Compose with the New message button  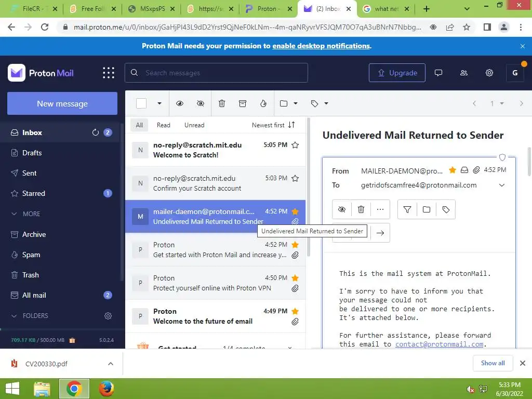click(62, 103)
